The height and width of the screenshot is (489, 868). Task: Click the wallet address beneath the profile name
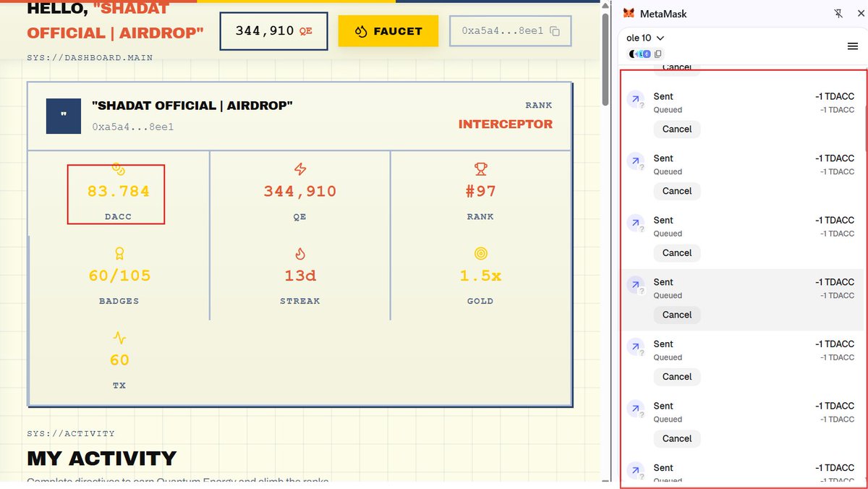click(x=133, y=127)
